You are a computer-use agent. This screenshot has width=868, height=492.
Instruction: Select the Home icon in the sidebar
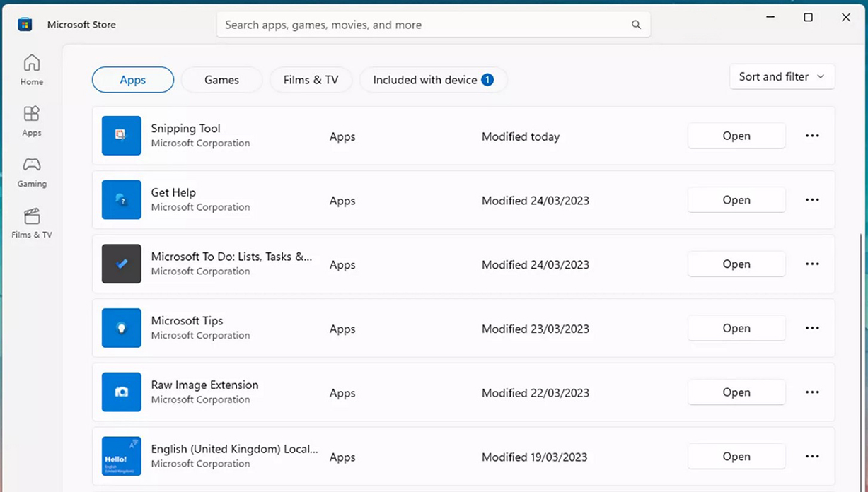(31, 70)
